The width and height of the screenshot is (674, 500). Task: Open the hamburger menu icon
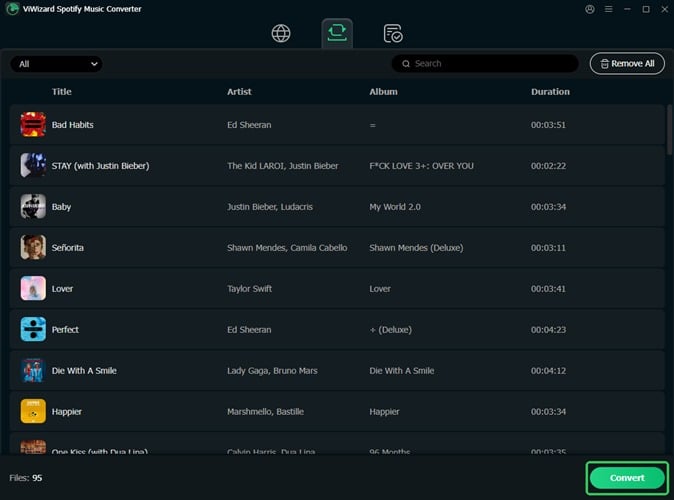coord(607,9)
